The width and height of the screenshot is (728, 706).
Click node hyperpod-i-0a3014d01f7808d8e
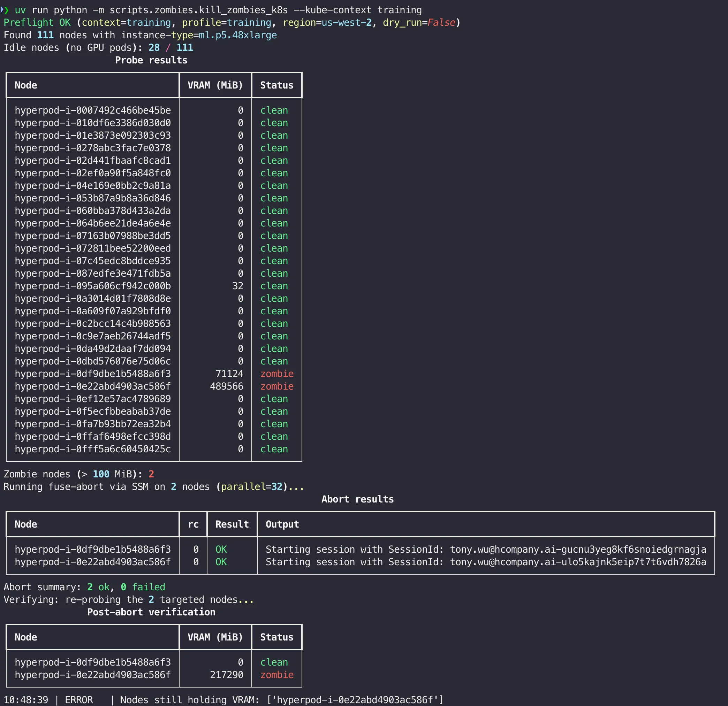[x=93, y=298]
